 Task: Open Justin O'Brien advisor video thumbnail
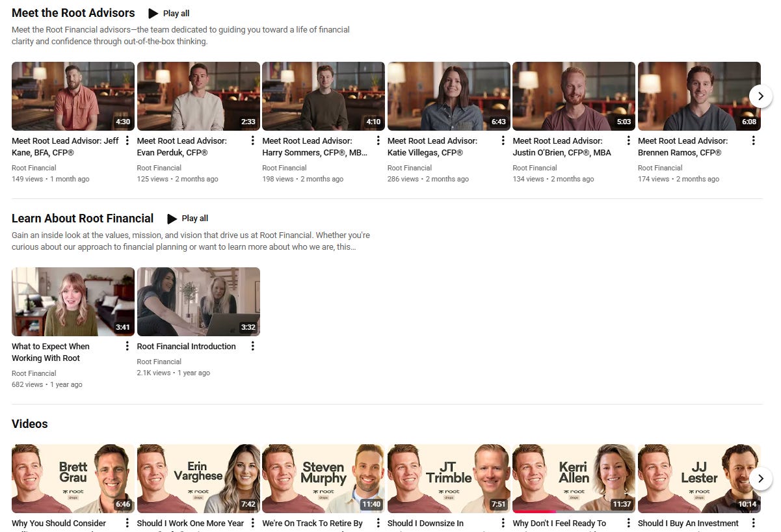[574, 96]
